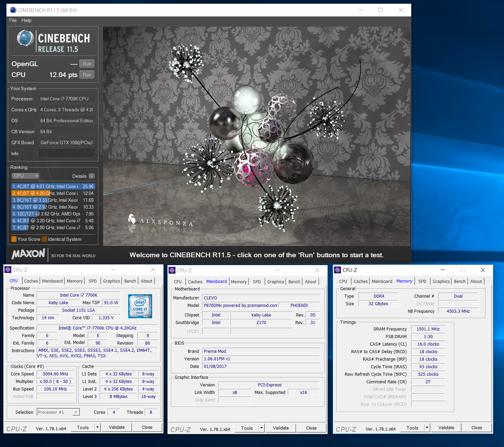This screenshot has width=504, height=447.
Task: Click the MAXON logo
Action: (x=28, y=254)
